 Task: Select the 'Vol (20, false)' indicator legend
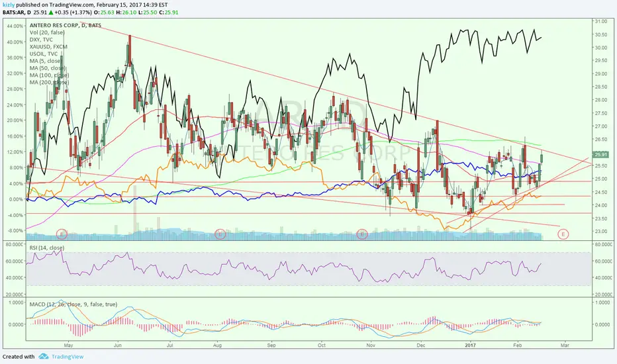(47, 32)
